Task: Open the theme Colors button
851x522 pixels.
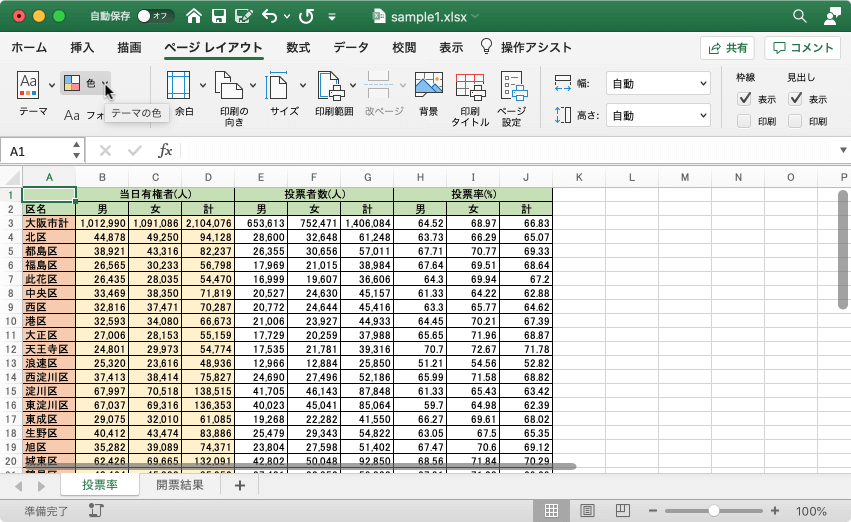Action: click(x=87, y=83)
